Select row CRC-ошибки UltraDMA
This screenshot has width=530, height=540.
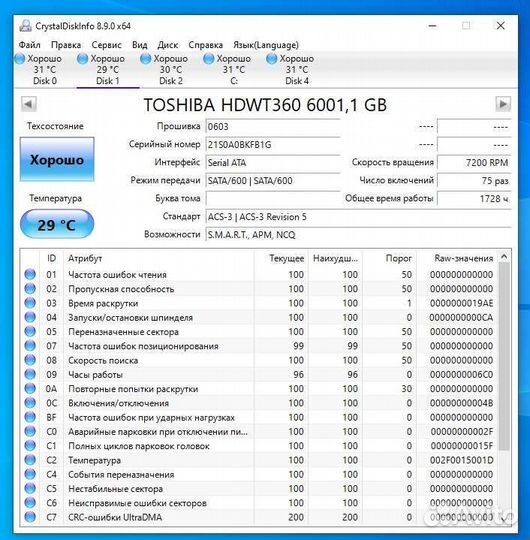point(259,517)
